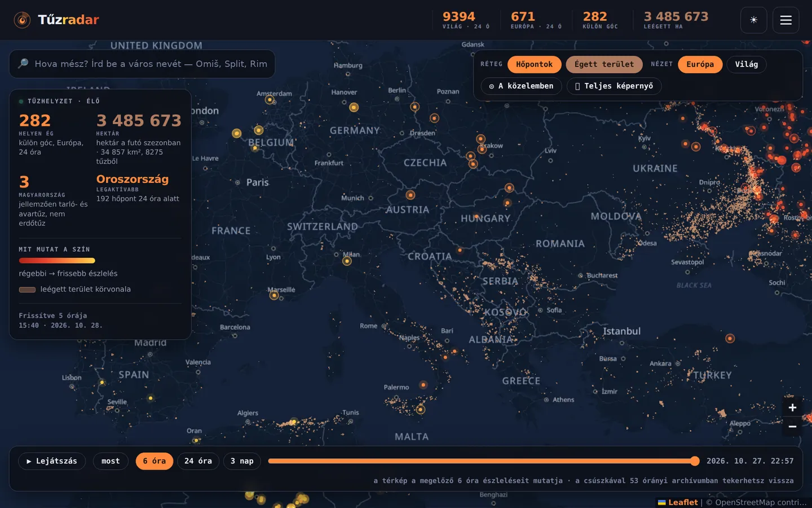This screenshot has width=812, height=508.
Task: Click the Tűzradar flame logo icon
Action: (22, 20)
